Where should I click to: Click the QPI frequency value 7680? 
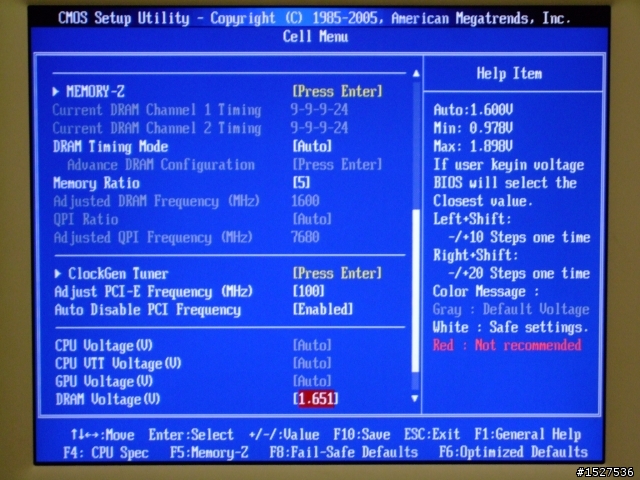coord(305,237)
